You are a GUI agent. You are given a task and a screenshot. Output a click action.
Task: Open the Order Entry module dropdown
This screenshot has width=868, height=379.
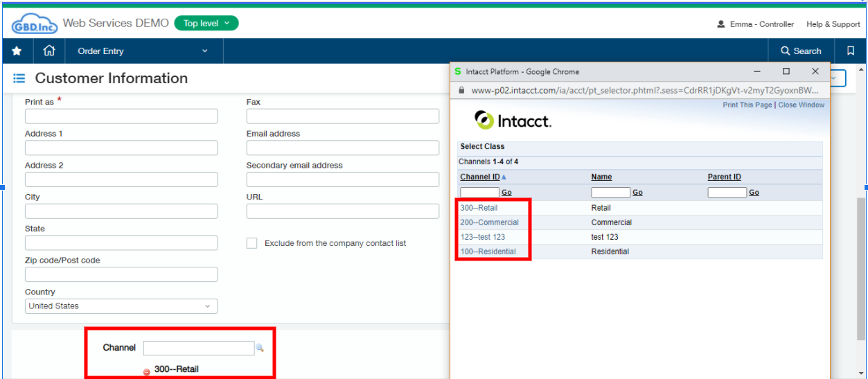click(143, 51)
